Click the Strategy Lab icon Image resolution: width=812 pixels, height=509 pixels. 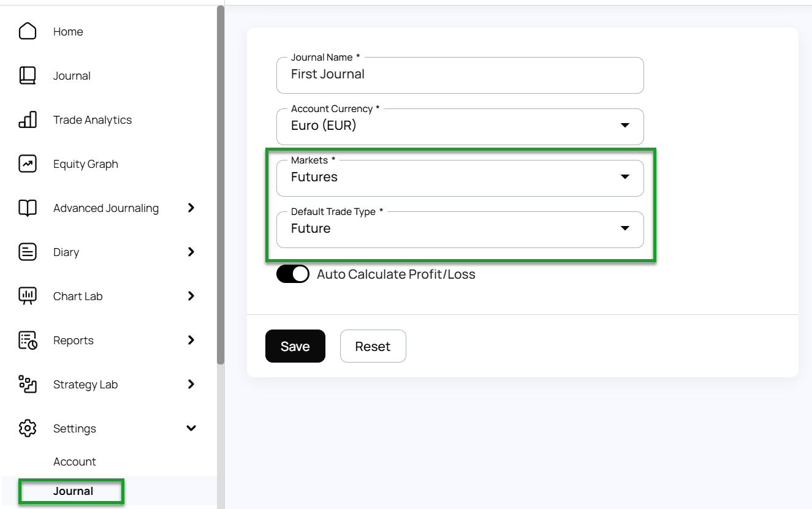point(28,384)
